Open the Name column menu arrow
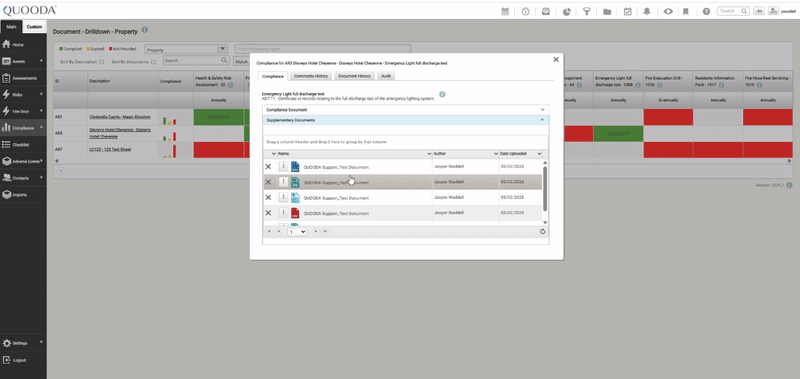Viewport: 800px width, 379px height. click(x=429, y=154)
